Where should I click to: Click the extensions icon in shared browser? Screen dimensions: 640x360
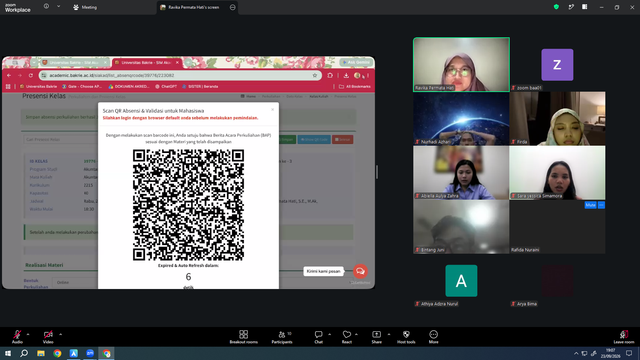pyautogui.click(x=330, y=76)
